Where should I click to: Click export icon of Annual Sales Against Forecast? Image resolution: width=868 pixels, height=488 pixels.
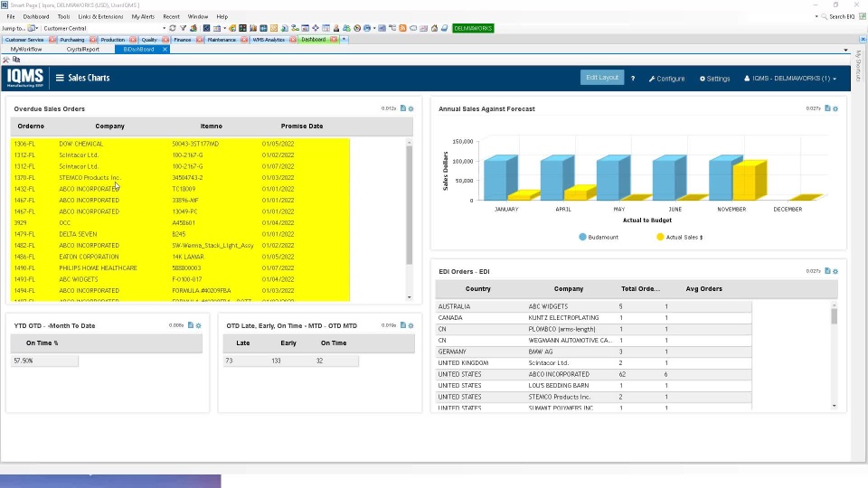click(x=827, y=108)
